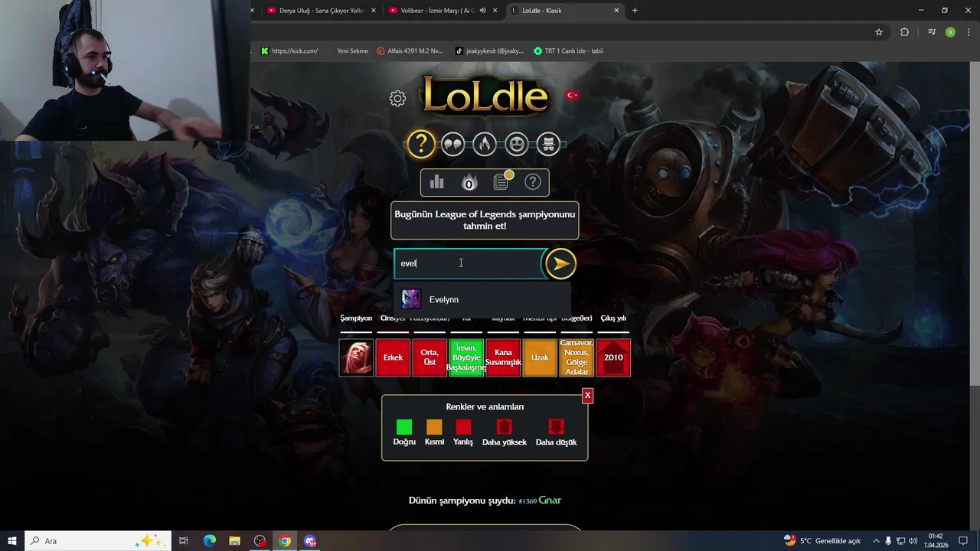The height and width of the screenshot is (551, 980).
Task: Click the Daha düşük arrow swatch
Action: click(556, 427)
